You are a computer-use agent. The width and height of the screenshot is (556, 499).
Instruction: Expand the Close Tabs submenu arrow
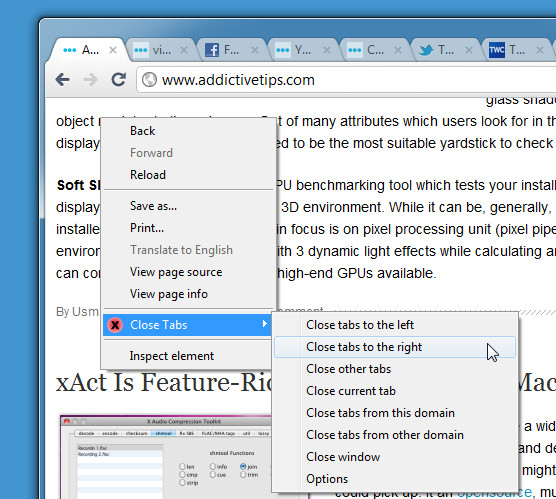[x=264, y=323]
